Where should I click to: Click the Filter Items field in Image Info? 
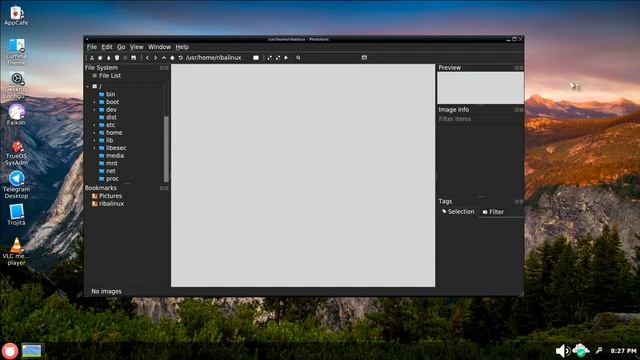tap(480, 119)
